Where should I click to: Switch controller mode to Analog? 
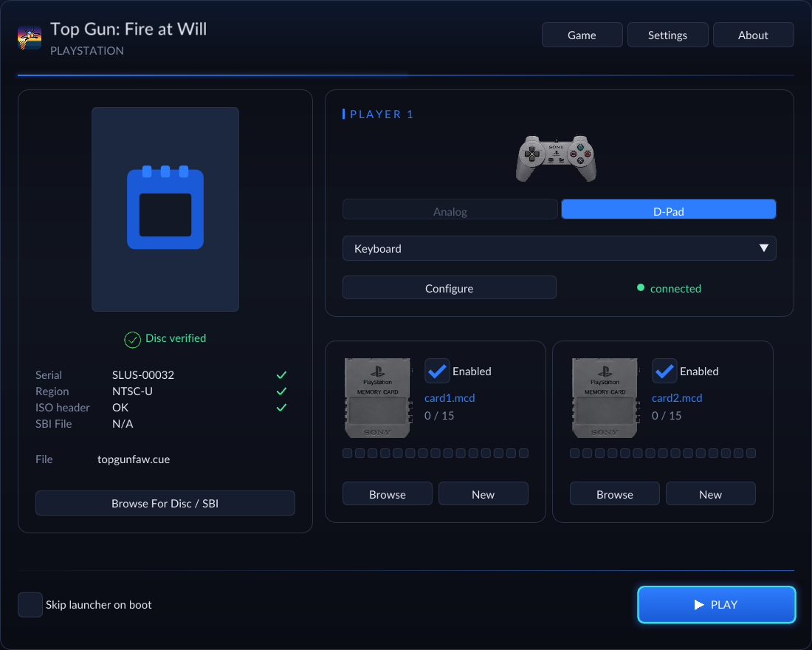[450, 210]
